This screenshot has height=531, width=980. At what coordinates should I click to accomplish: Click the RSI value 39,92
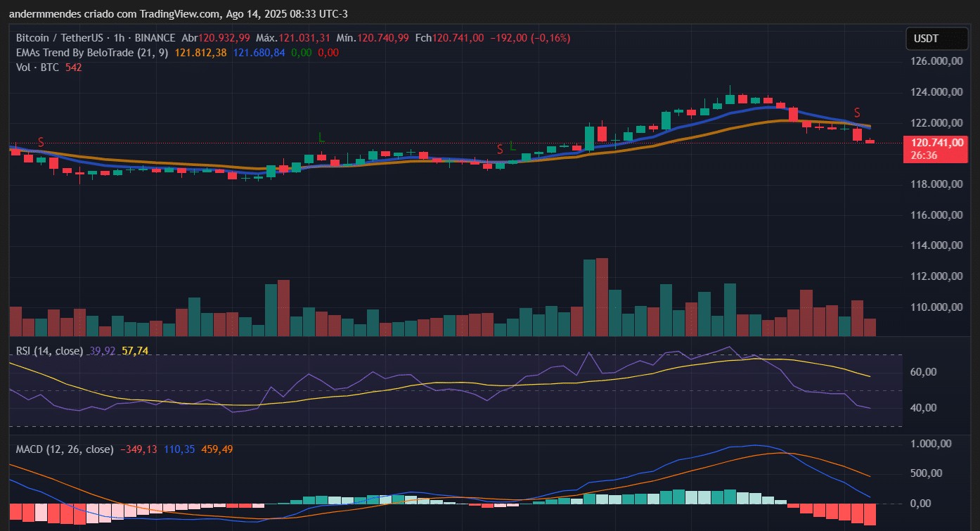tap(103, 350)
